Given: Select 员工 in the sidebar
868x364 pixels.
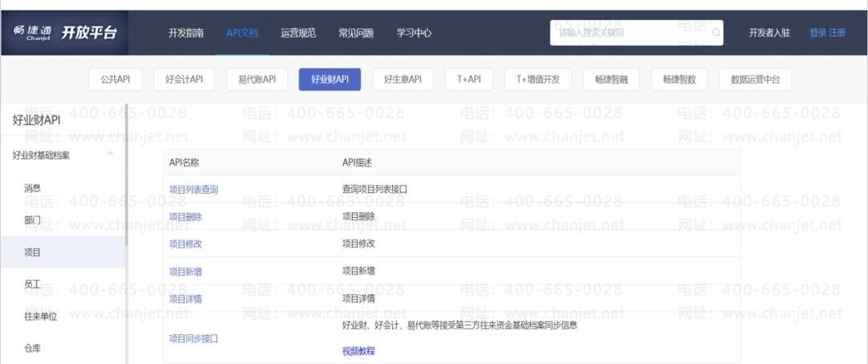Looking at the screenshot, I should point(33,284).
